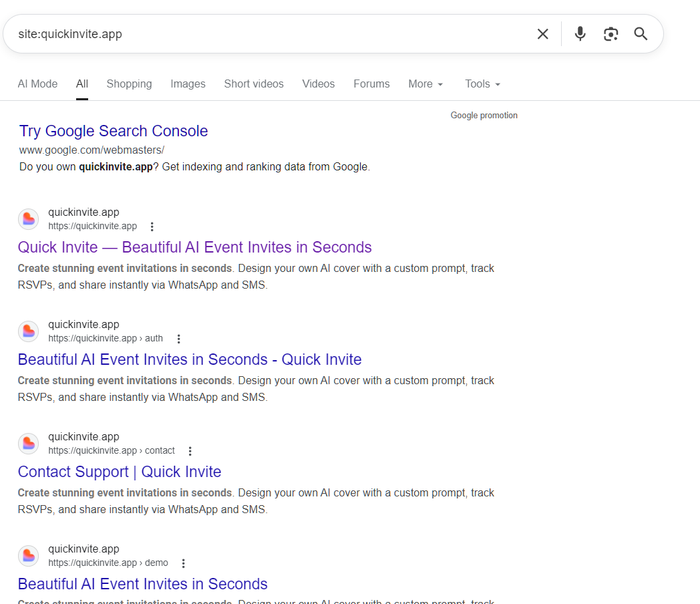Open three-dot menu for the auth result
The image size is (700, 604).
click(178, 339)
